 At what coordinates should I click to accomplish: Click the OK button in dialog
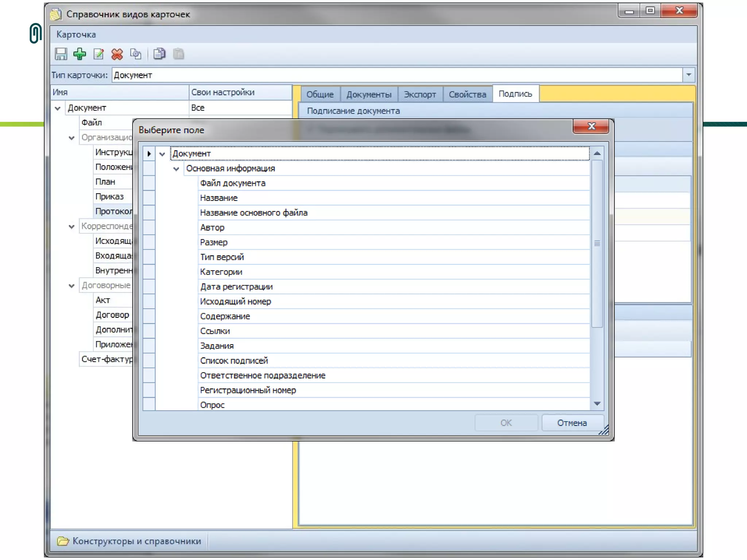(x=506, y=423)
